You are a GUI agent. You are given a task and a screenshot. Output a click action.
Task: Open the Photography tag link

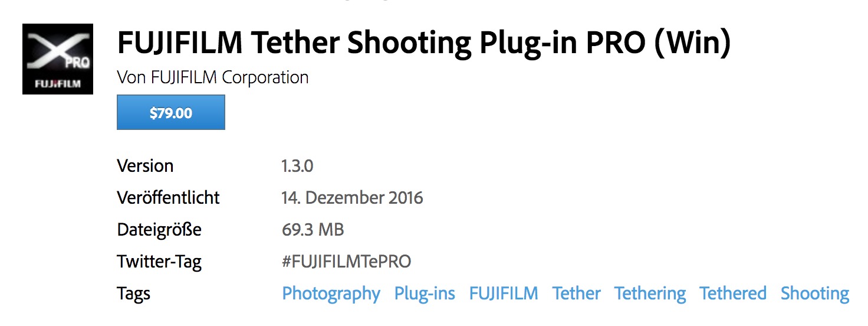[331, 294]
